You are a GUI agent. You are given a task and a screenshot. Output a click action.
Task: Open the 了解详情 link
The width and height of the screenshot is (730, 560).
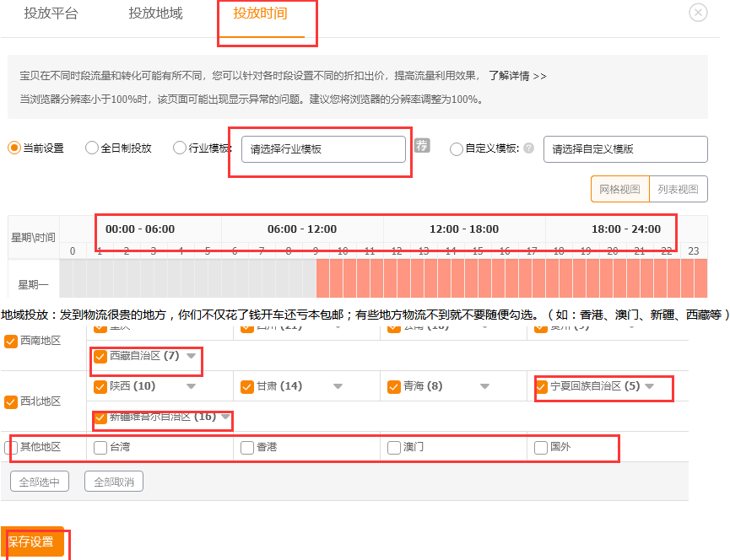point(517,76)
